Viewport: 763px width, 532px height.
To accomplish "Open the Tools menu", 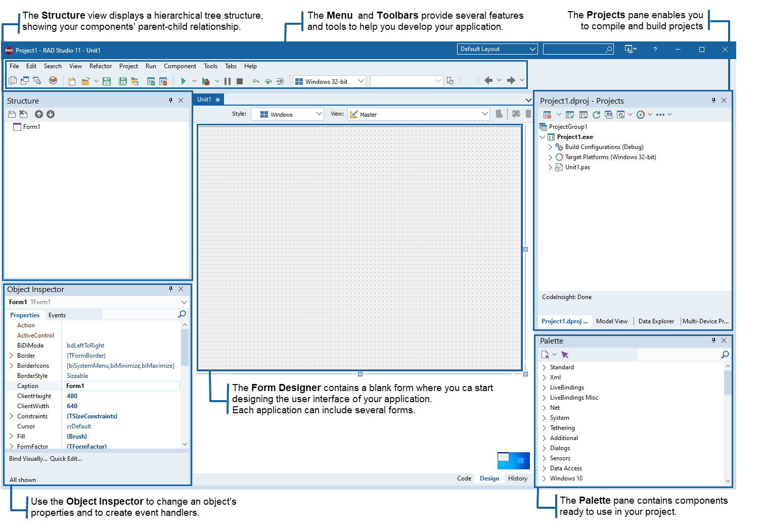I will coord(211,66).
